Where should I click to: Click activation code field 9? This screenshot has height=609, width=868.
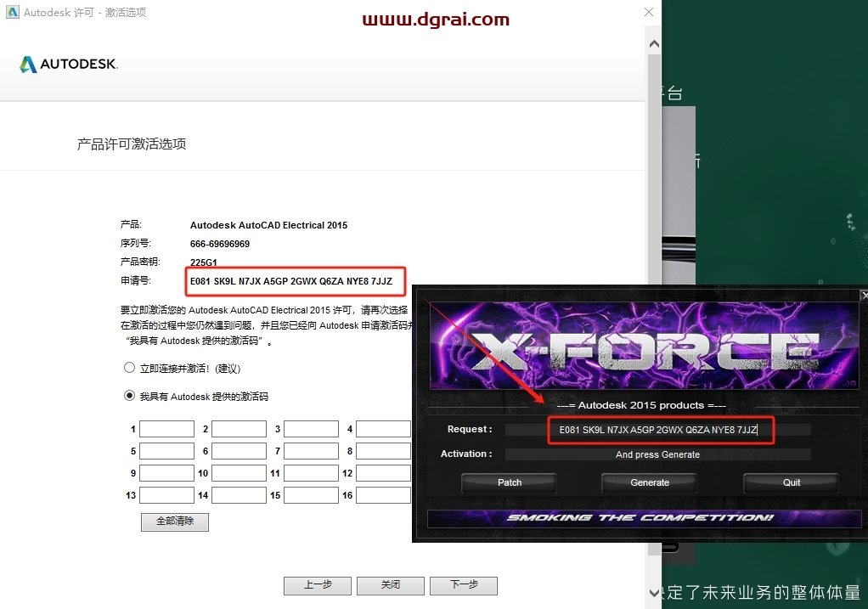[x=166, y=473]
